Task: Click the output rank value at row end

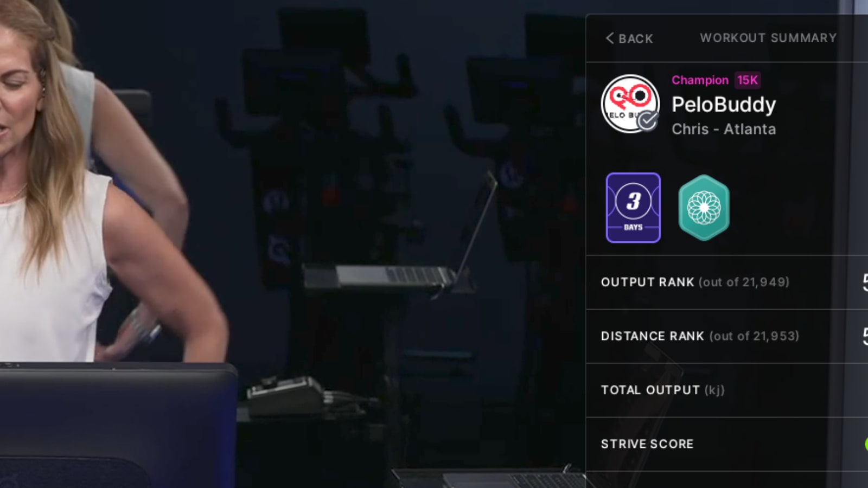Action: click(865, 282)
